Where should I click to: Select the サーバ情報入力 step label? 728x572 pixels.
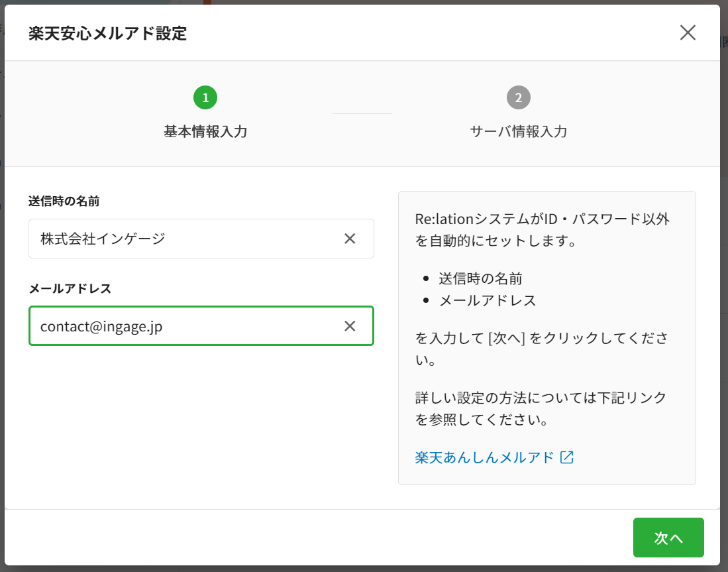[x=519, y=131]
